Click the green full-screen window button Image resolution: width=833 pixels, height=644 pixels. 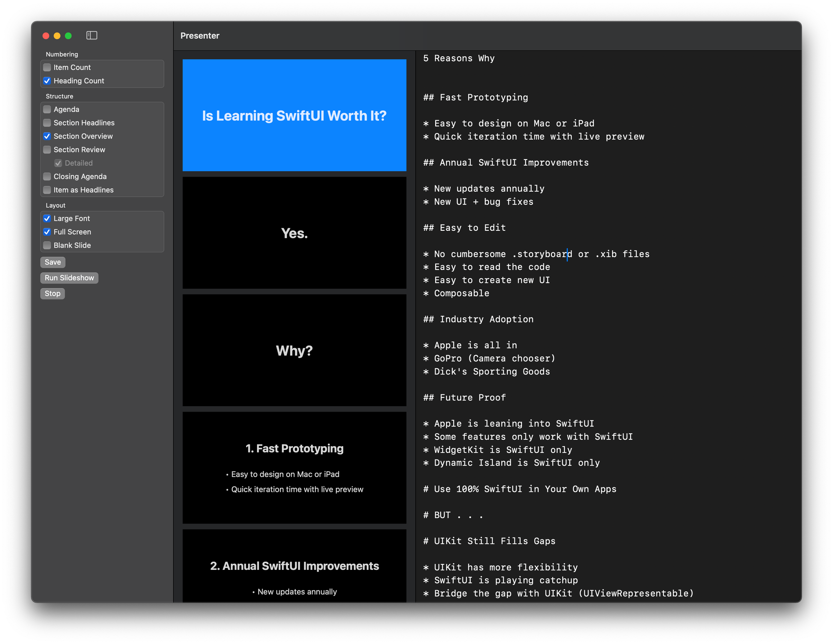(x=68, y=36)
